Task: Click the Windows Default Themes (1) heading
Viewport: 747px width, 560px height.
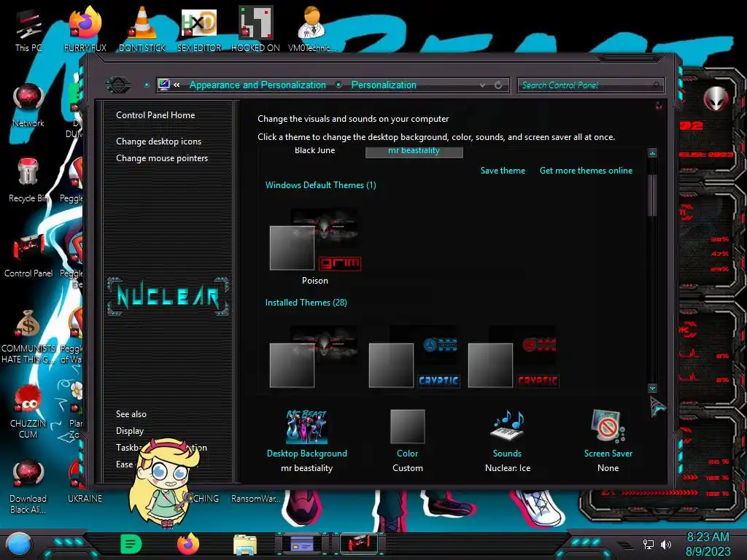Action: coord(321,185)
